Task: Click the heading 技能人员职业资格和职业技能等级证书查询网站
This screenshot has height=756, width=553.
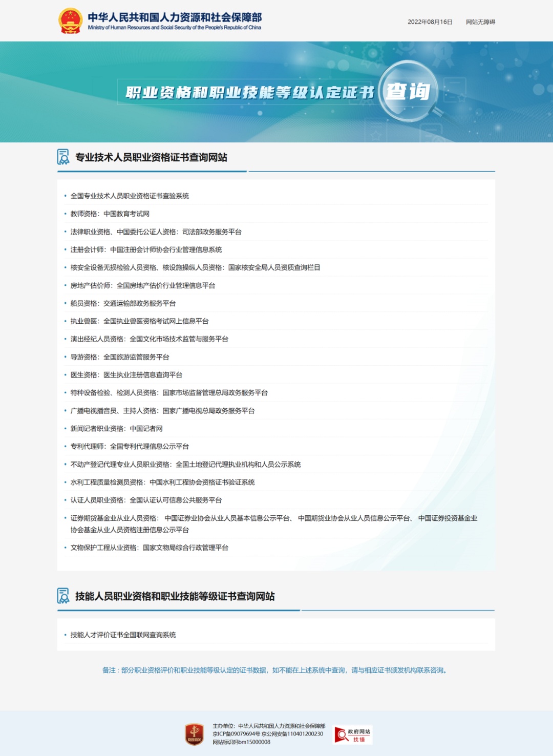Action: pos(175,596)
